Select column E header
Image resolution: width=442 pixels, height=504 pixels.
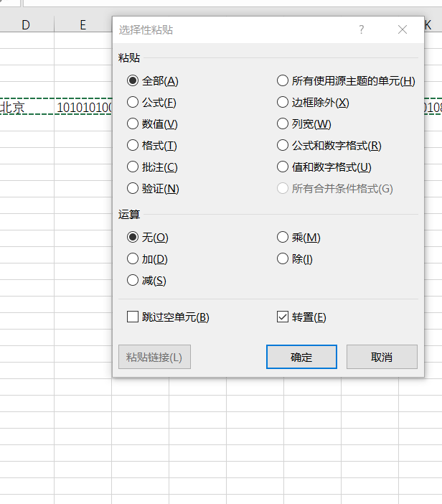(83, 24)
